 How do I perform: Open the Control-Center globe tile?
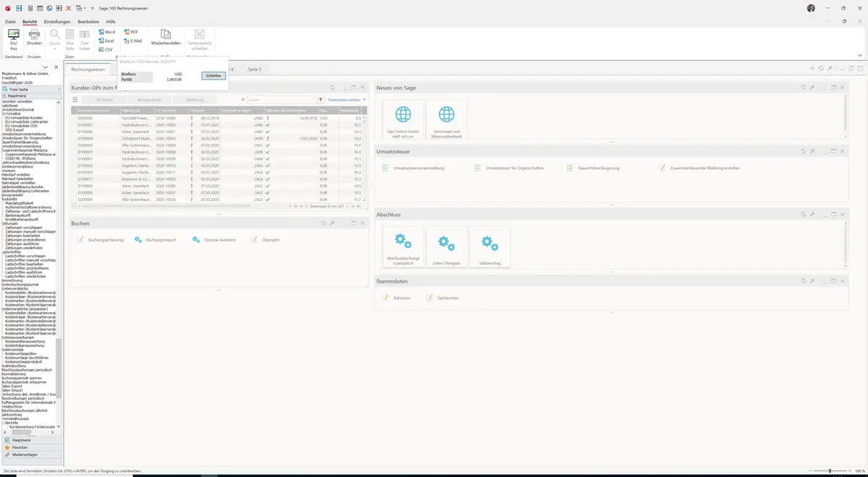point(403,119)
